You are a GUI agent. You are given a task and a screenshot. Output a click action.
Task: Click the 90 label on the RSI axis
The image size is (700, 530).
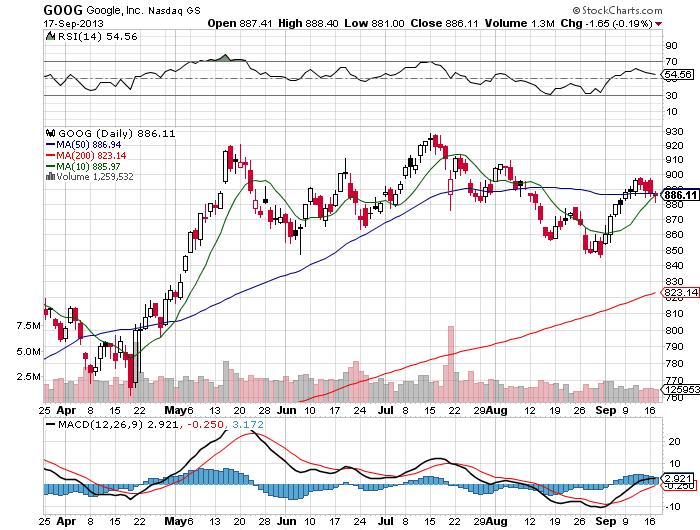(671, 46)
